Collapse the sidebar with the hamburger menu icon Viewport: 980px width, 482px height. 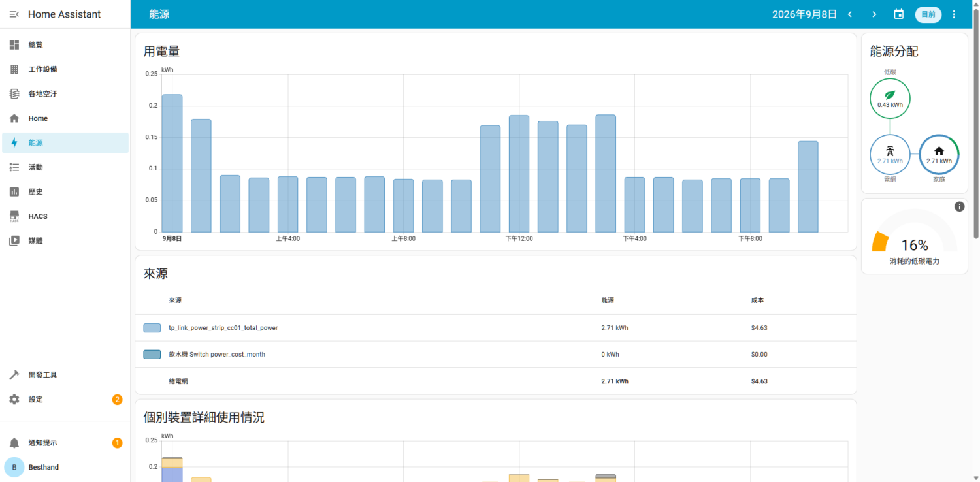pos(14,14)
